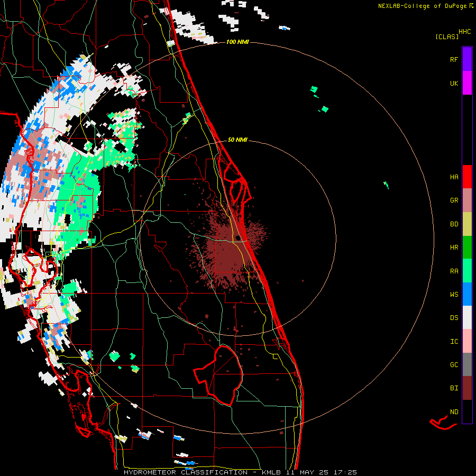The width and height of the screenshot is (476, 476).
Task: Click the [CLAS] label
Action: coord(447,36)
